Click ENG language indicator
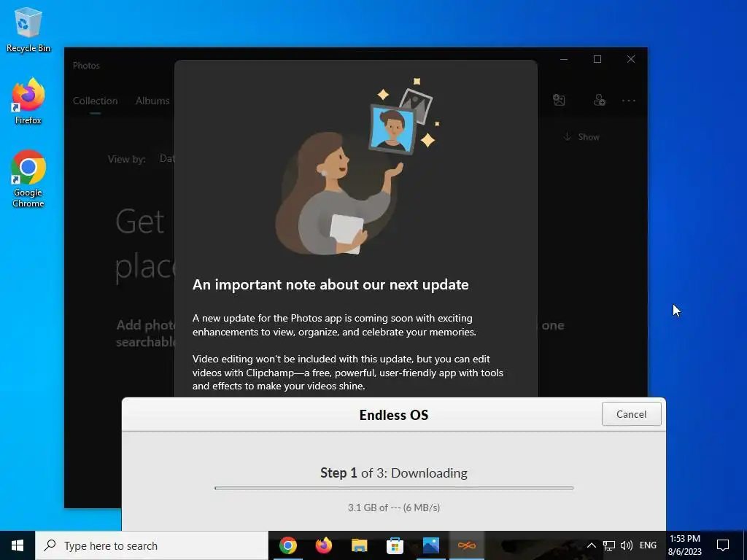This screenshot has height=560, width=747. click(648, 545)
